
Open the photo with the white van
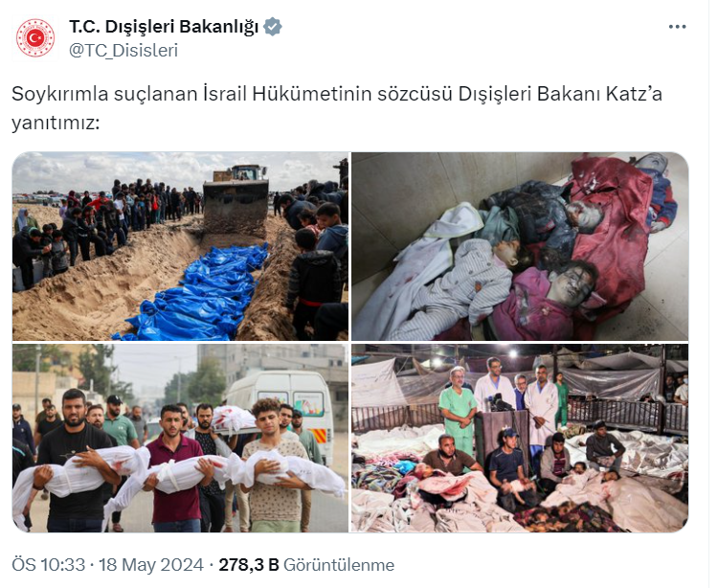click(180, 438)
